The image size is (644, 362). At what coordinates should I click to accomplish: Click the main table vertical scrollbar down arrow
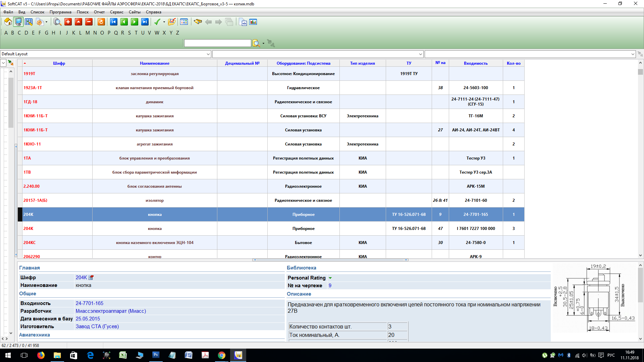[x=640, y=255]
